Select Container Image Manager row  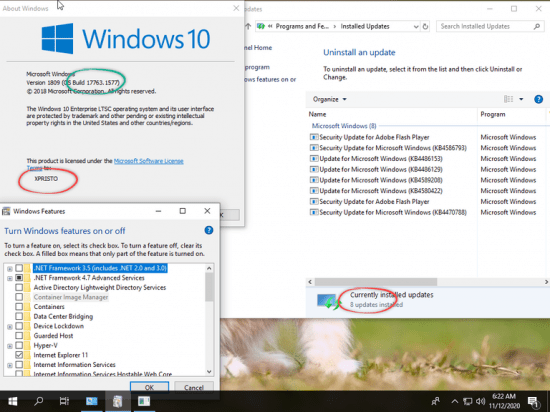71,297
